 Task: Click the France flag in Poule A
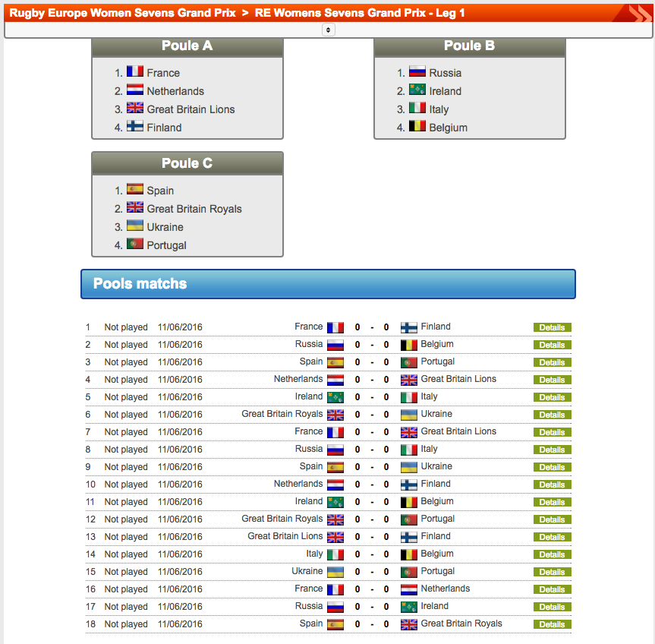tap(135, 72)
